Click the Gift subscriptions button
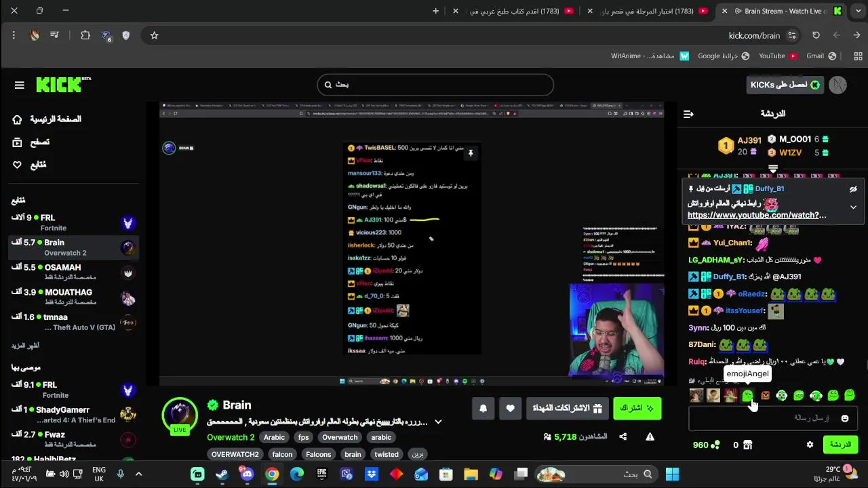 tap(567, 408)
